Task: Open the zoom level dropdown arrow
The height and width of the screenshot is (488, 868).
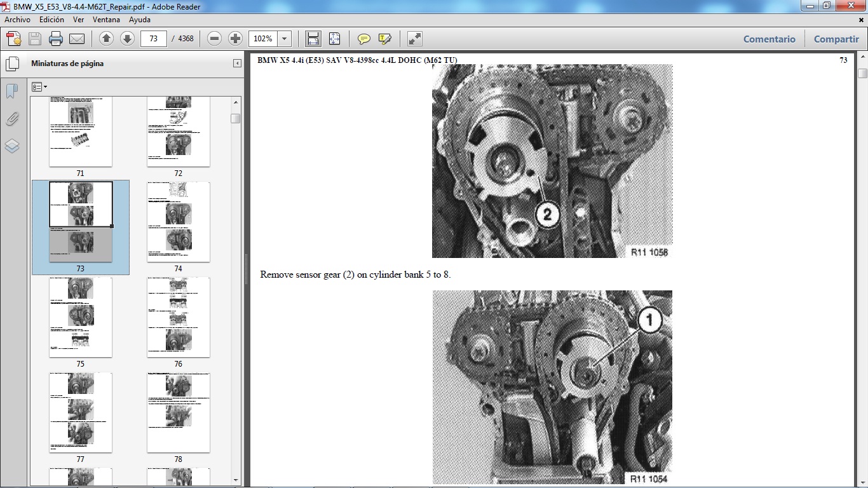Action: [x=285, y=39]
